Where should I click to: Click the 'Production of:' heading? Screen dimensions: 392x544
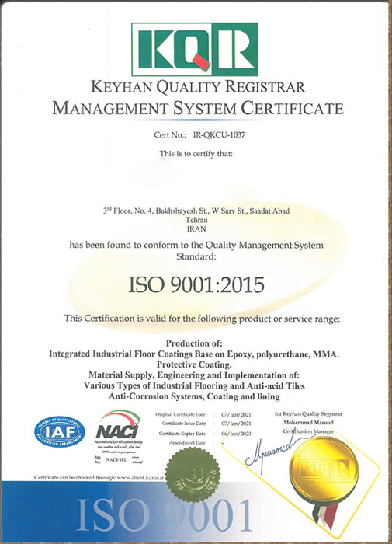click(x=194, y=343)
